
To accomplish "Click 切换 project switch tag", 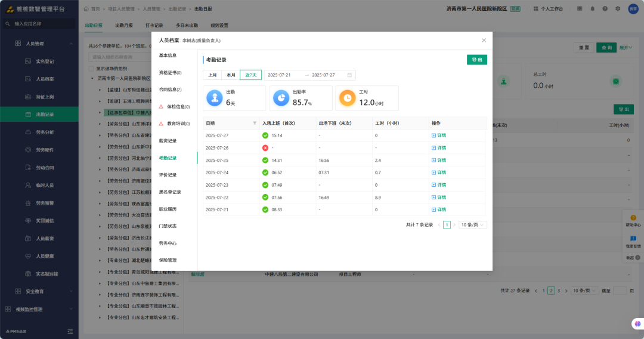I will (x=515, y=8).
